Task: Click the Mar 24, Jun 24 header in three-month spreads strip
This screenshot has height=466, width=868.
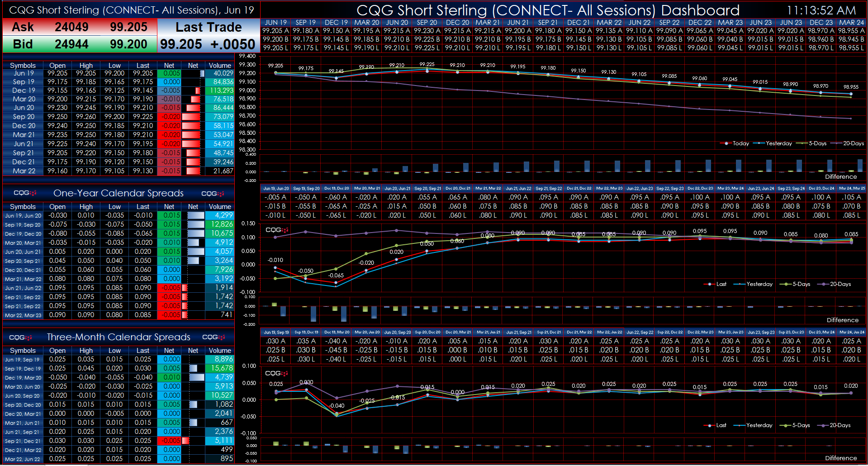Action: tap(852, 332)
